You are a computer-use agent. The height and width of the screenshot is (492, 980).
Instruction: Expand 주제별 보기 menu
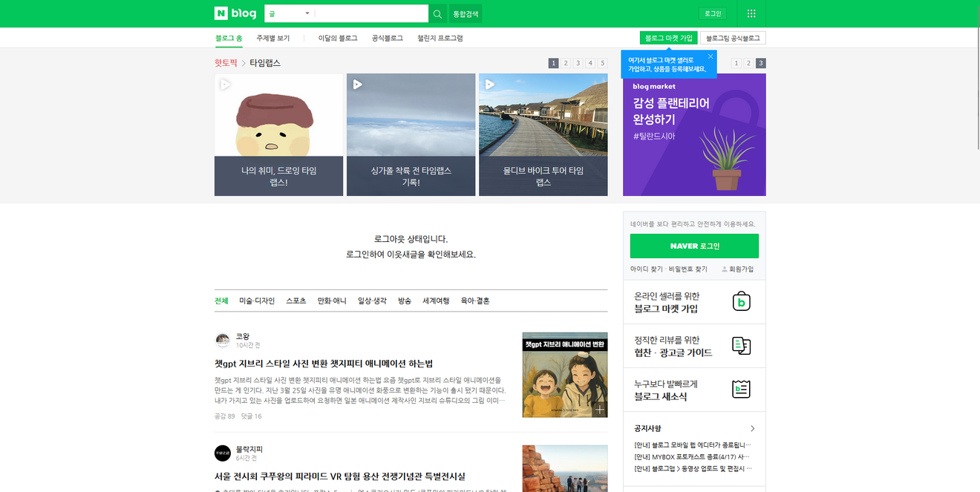pos(273,38)
